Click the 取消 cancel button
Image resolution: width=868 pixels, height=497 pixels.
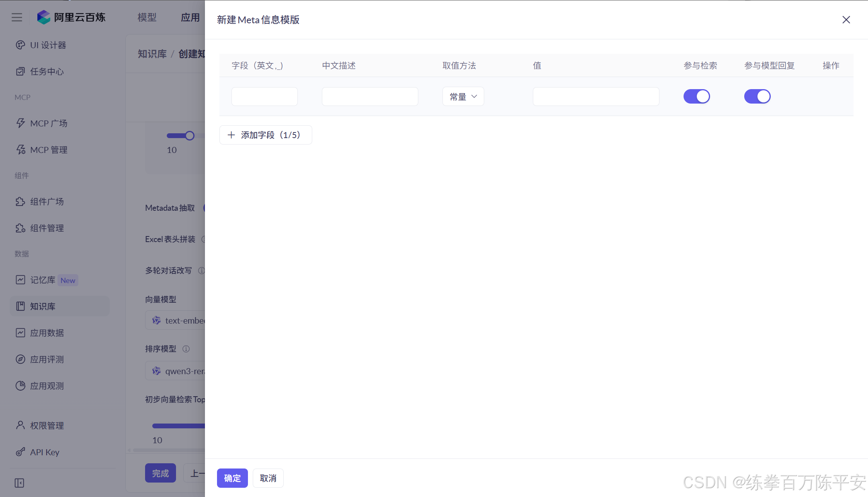[x=268, y=478]
